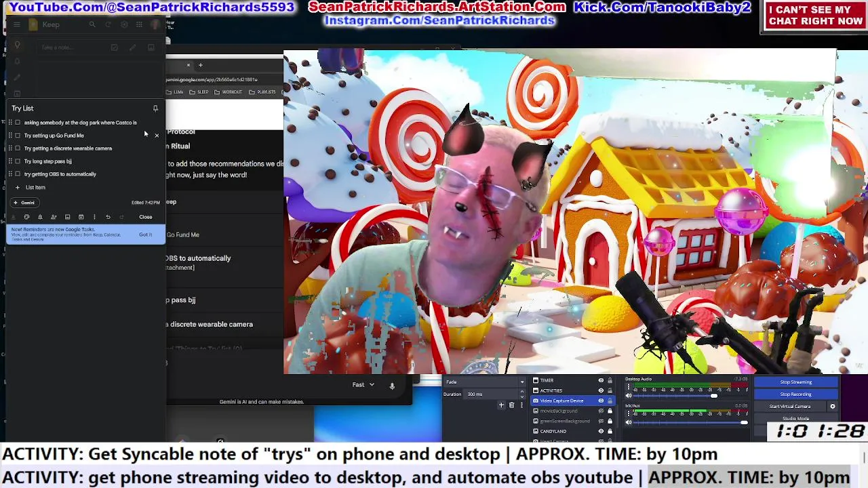Screen dimensions: 868x488
Task: Create a new list note checkbox icon
Action: [x=114, y=47]
